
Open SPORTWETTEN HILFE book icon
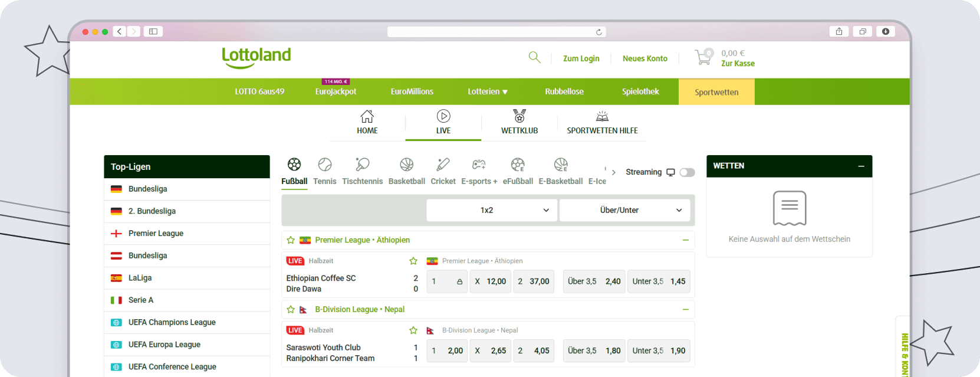(602, 116)
